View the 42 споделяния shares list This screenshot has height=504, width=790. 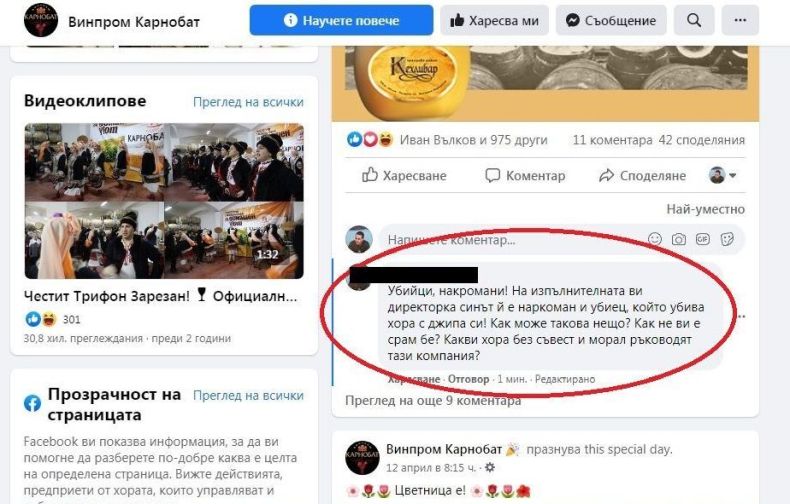tap(701, 140)
